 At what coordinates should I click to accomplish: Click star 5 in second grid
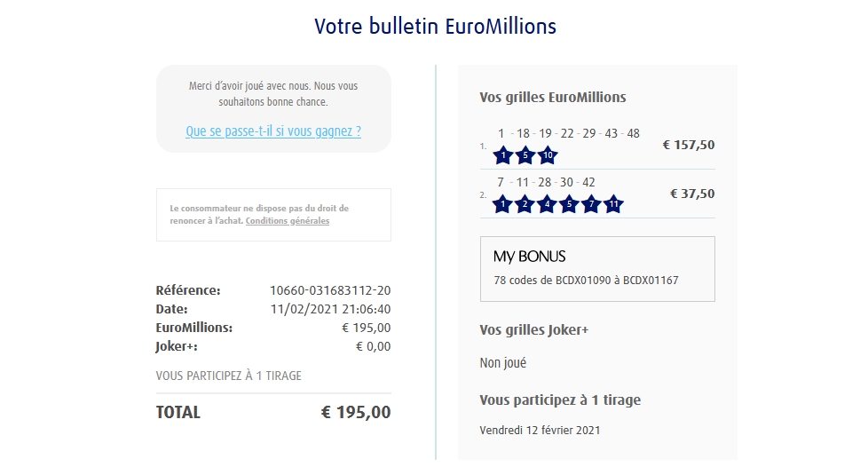point(569,204)
